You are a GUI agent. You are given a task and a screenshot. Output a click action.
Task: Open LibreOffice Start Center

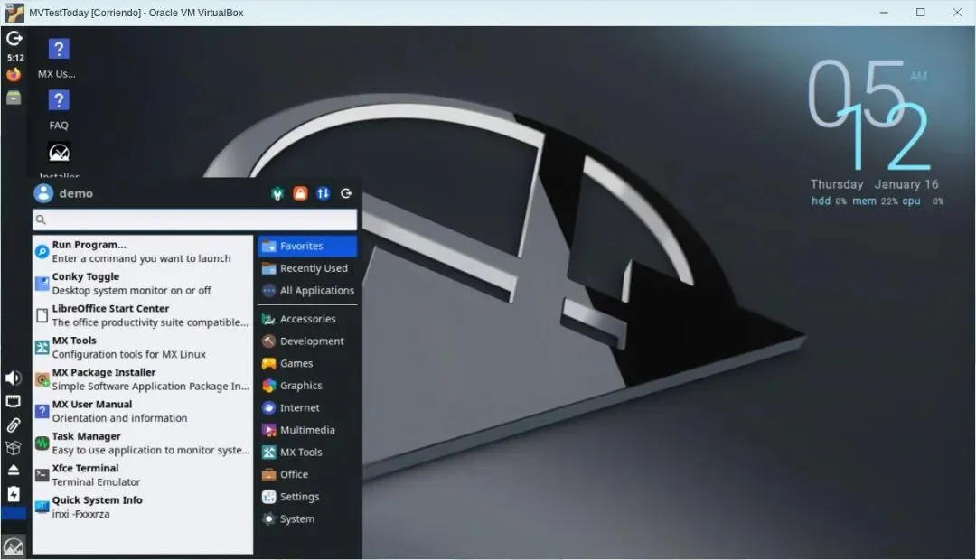[x=143, y=315]
